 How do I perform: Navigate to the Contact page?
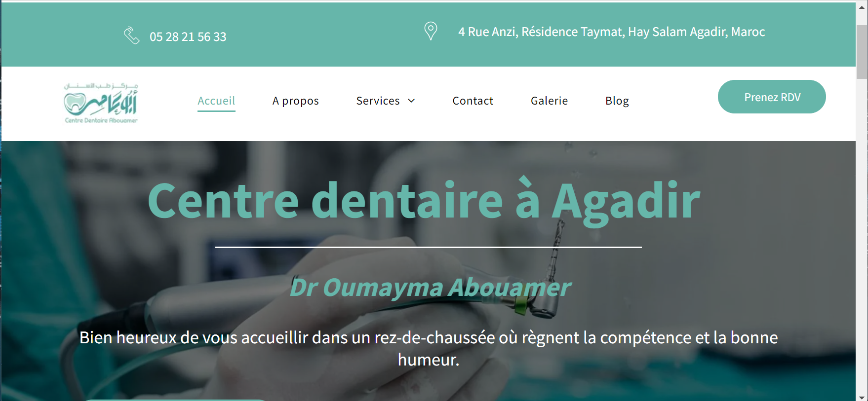(x=473, y=101)
